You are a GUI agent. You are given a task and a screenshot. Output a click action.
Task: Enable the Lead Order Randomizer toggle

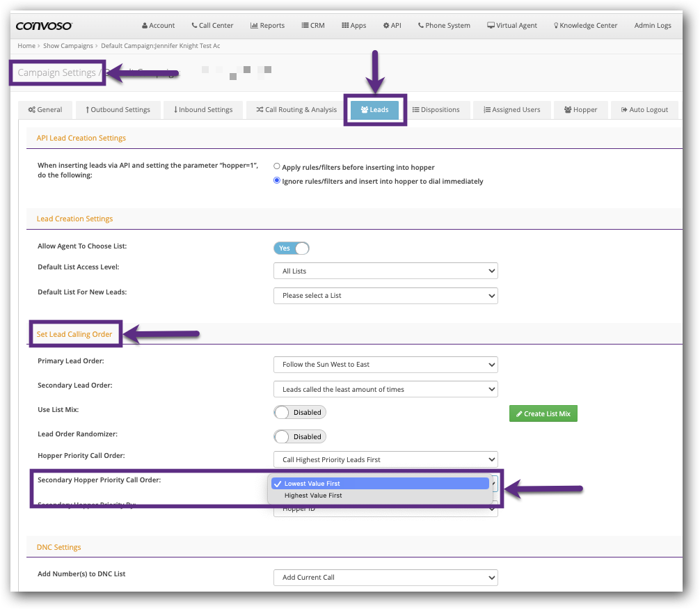click(x=300, y=436)
